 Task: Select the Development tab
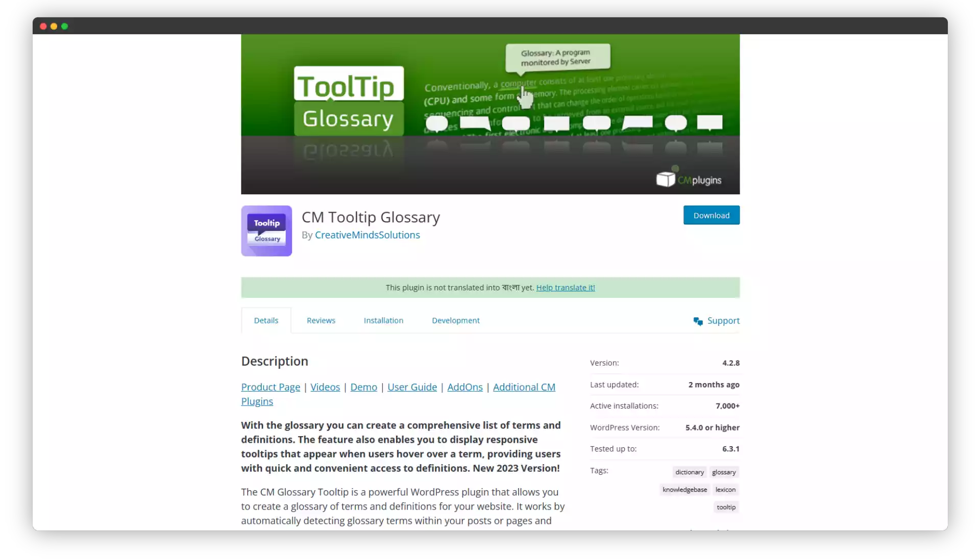(x=455, y=320)
